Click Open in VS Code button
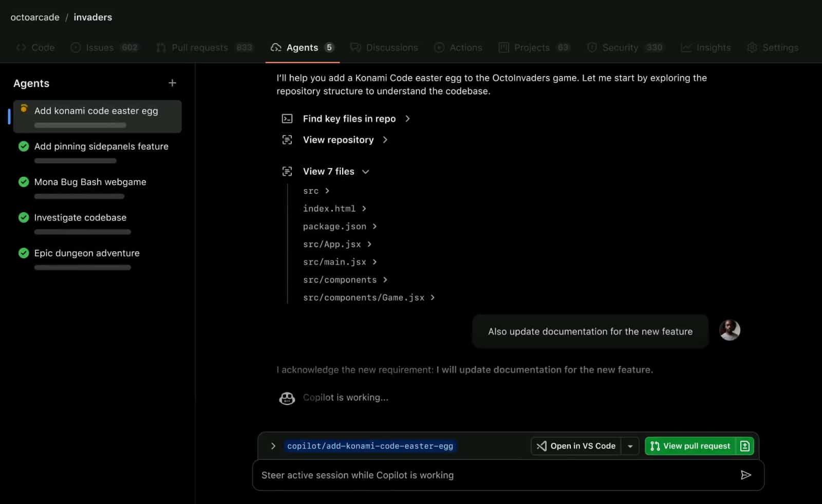 [576, 446]
